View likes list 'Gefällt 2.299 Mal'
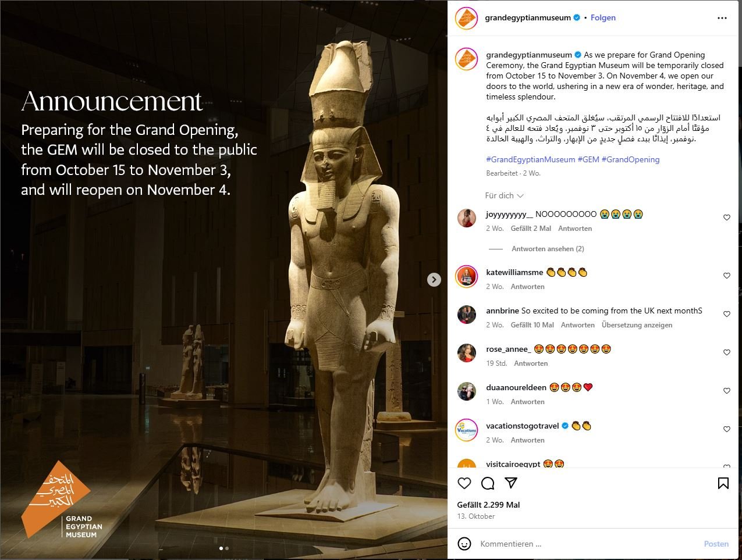 pyautogui.click(x=489, y=505)
